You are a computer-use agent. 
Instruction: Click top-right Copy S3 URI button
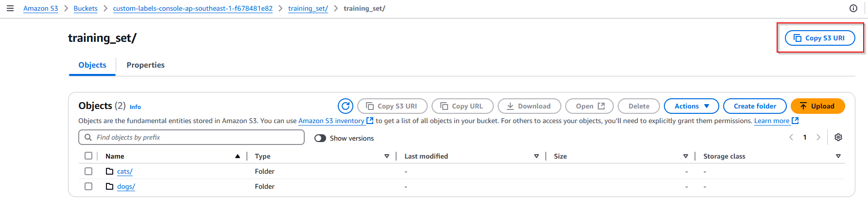point(820,38)
